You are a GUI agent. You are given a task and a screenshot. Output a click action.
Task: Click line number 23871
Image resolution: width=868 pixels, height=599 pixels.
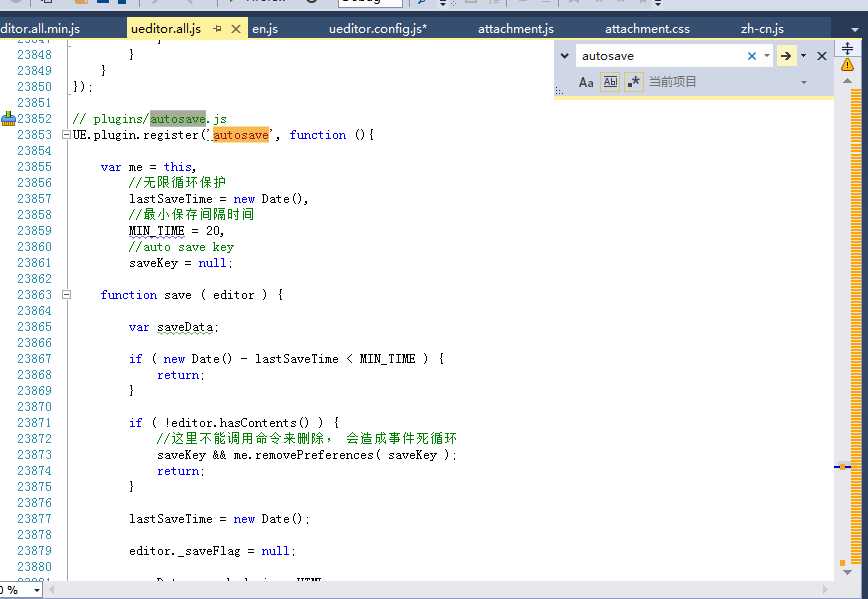point(34,423)
